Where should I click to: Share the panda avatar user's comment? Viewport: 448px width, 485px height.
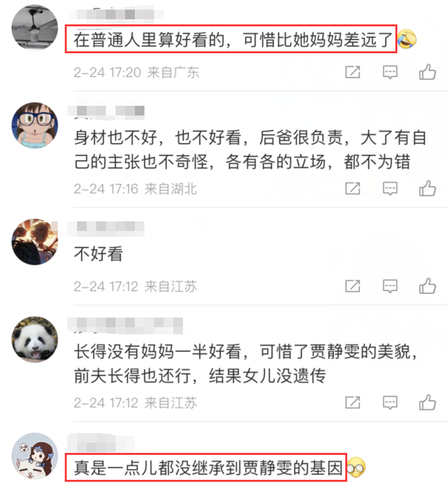click(353, 402)
